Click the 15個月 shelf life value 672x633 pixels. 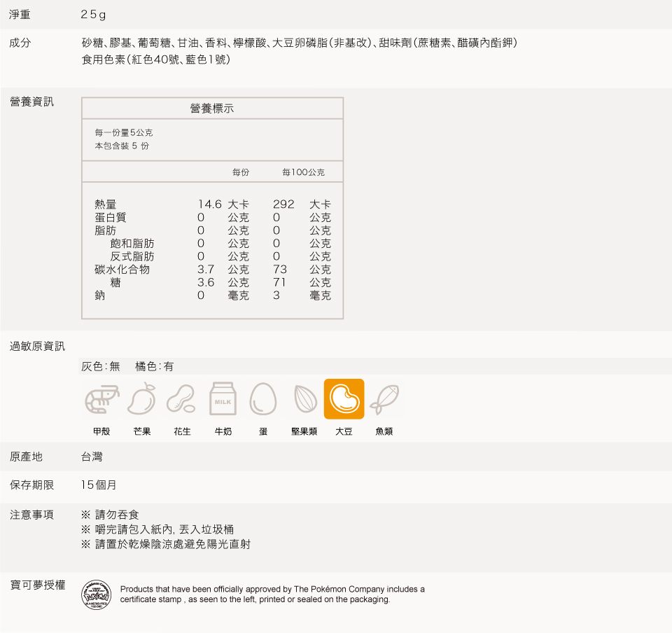click(x=99, y=485)
